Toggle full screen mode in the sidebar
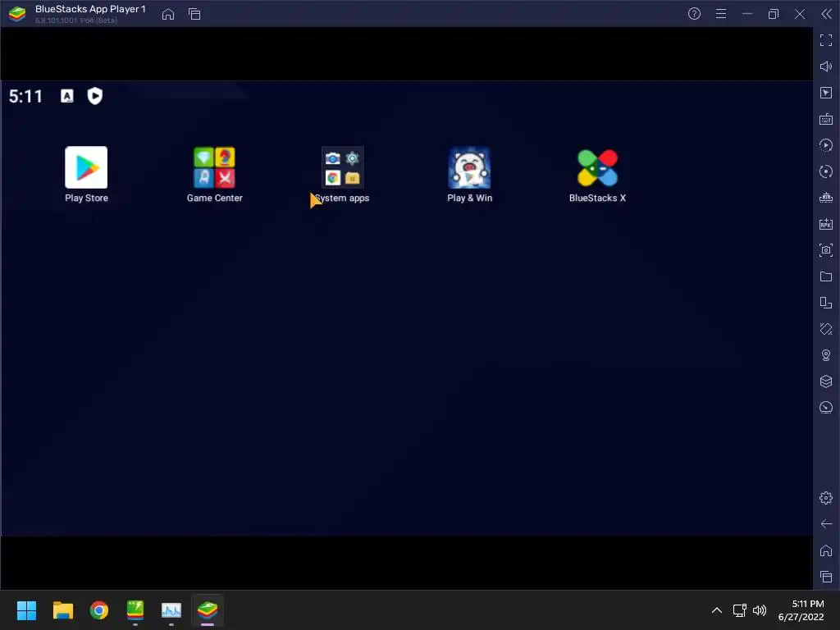This screenshot has height=630, width=840. coord(826,40)
